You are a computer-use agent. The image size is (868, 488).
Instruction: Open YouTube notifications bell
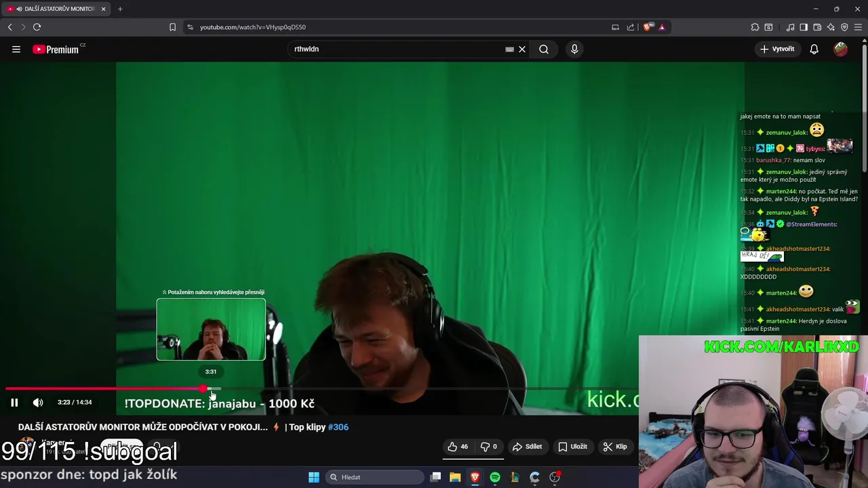pos(814,49)
